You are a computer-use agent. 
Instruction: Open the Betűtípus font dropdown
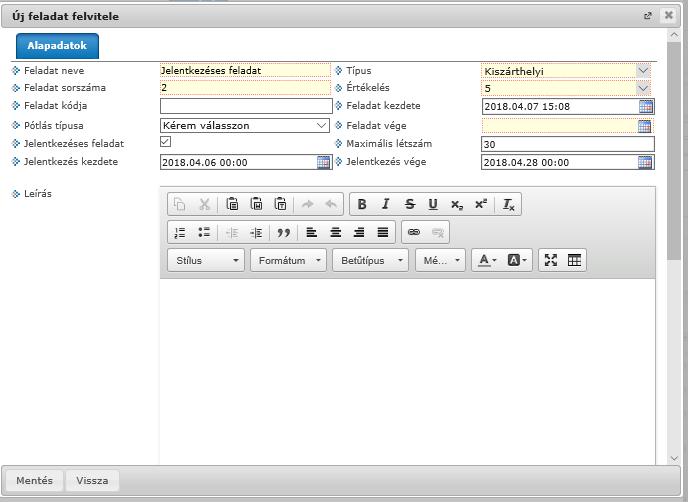(370, 260)
